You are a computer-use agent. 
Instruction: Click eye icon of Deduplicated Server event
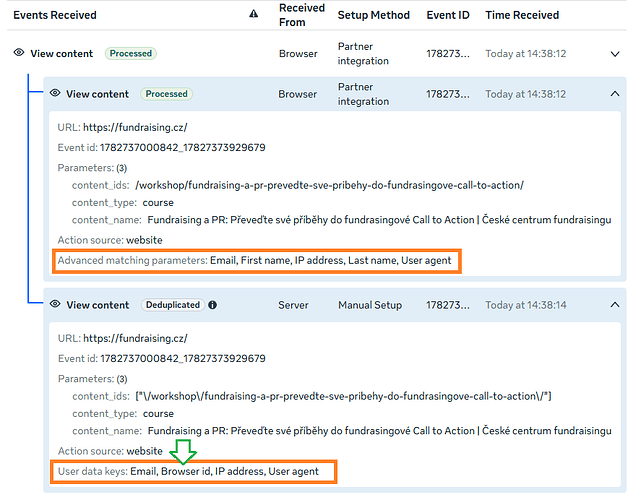point(55,304)
